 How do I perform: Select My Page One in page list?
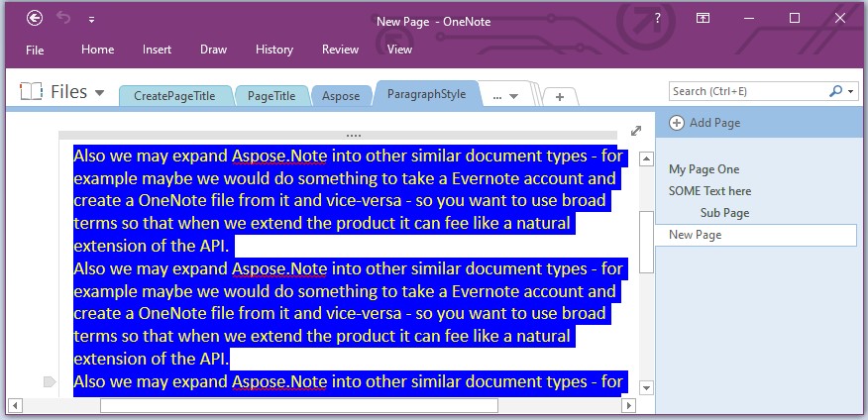704,169
